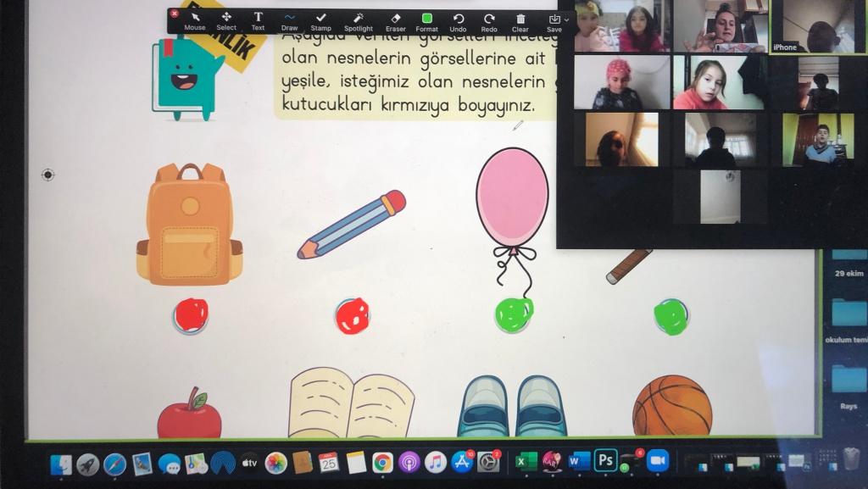The height and width of the screenshot is (489, 868).
Task: Pick the Stamp checkmark tool
Action: pyautogui.click(x=320, y=20)
